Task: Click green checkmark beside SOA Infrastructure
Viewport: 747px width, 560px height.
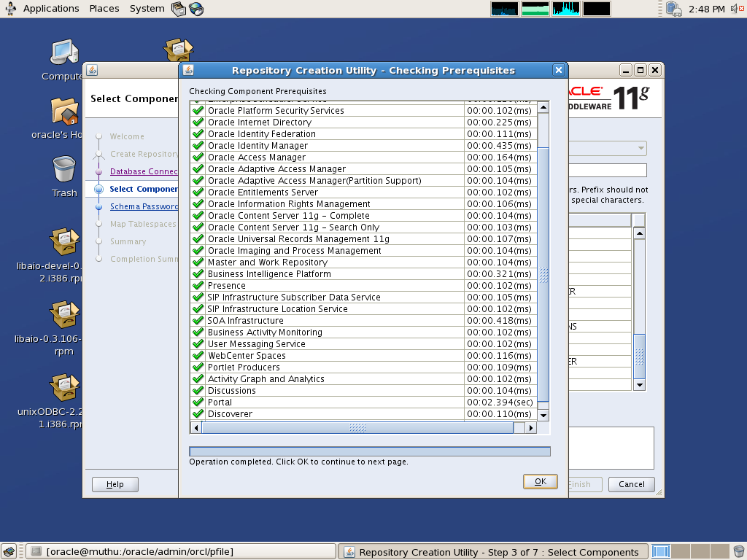Action: 198,321
